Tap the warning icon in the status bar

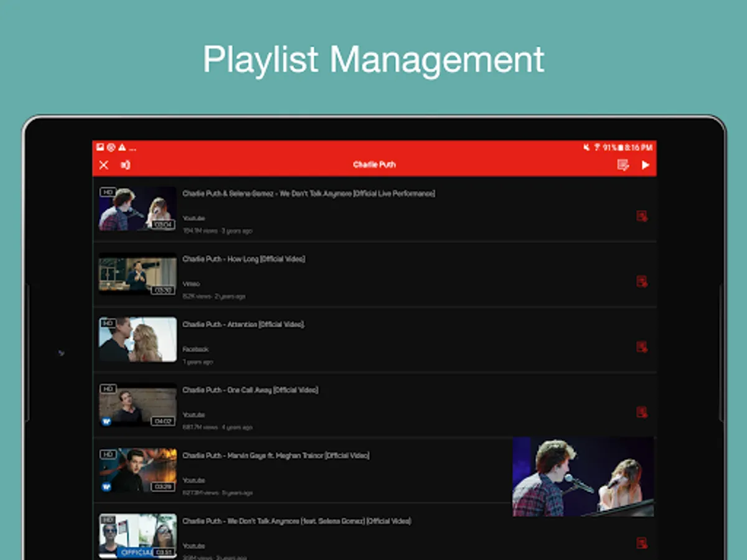pyautogui.click(x=122, y=147)
